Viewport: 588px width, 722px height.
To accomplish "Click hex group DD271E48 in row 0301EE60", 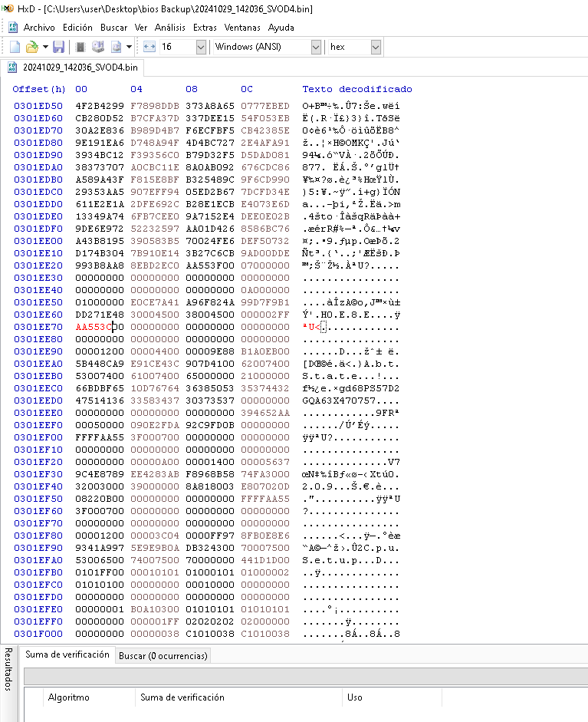I will point(100,315).
